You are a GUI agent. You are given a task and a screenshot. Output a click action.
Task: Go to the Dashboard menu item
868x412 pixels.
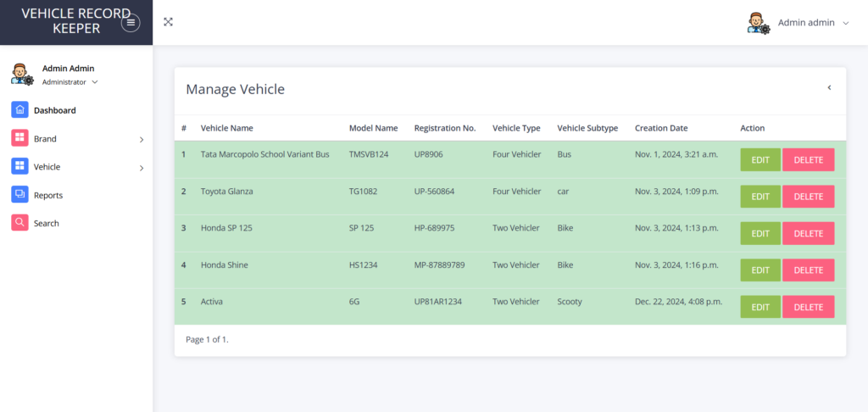55,110
